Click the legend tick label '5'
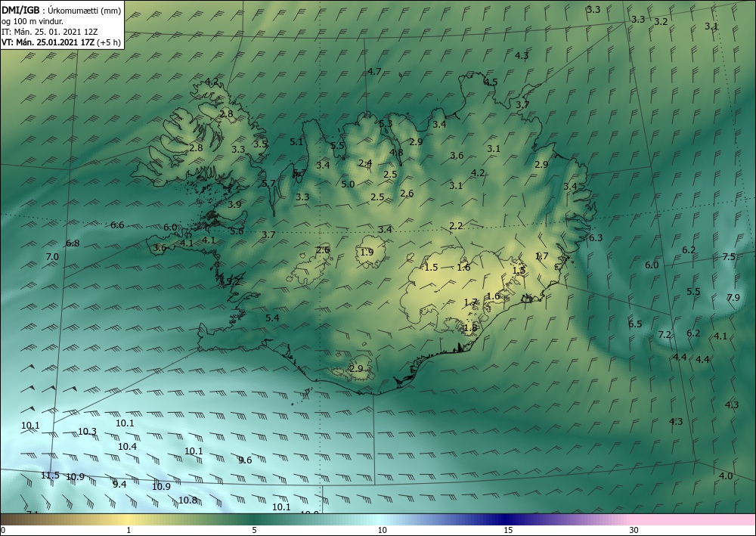Viewport: 756px width, 536px height. [254, 531]
